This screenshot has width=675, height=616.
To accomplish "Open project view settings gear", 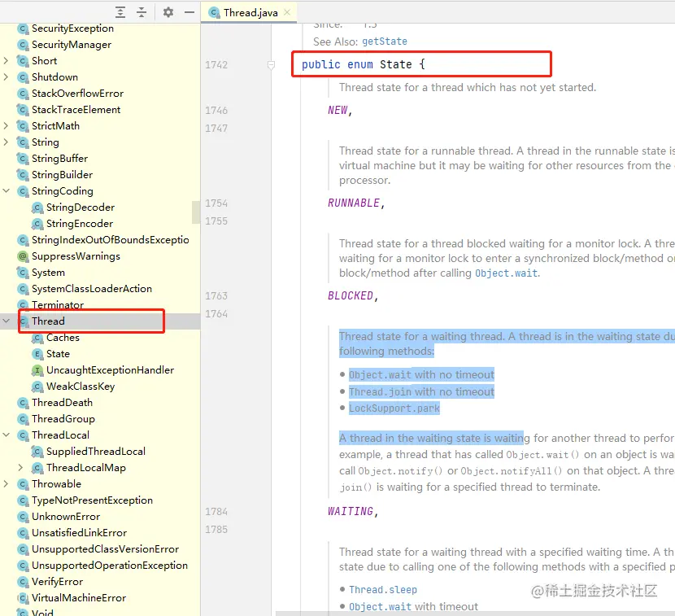I will point(168,12).
